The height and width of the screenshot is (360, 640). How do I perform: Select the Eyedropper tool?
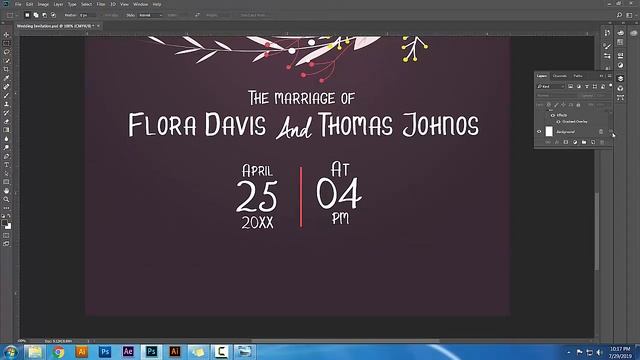[x=6, y=78]
